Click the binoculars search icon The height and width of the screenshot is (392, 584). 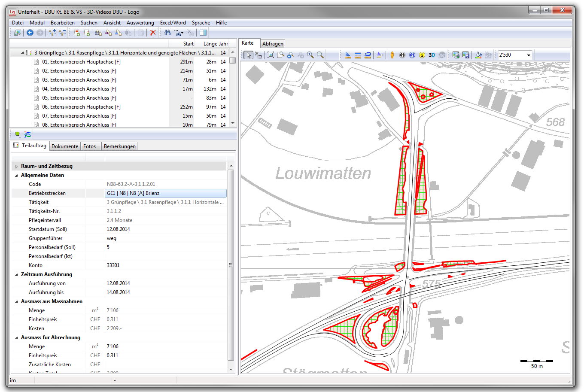click(167, 33)
